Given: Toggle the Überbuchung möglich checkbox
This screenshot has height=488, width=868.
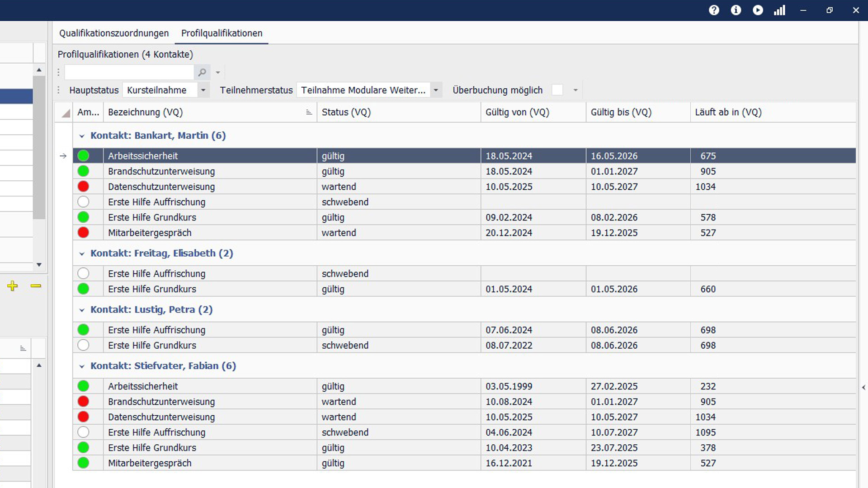Looking at the screenshot, I should [x=557, y=90].
